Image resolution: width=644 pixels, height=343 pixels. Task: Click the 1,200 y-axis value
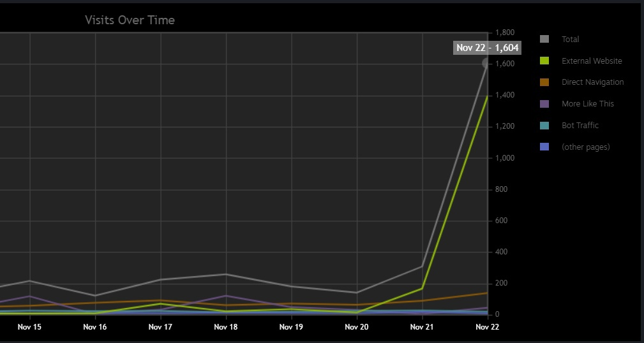(505, 126)
